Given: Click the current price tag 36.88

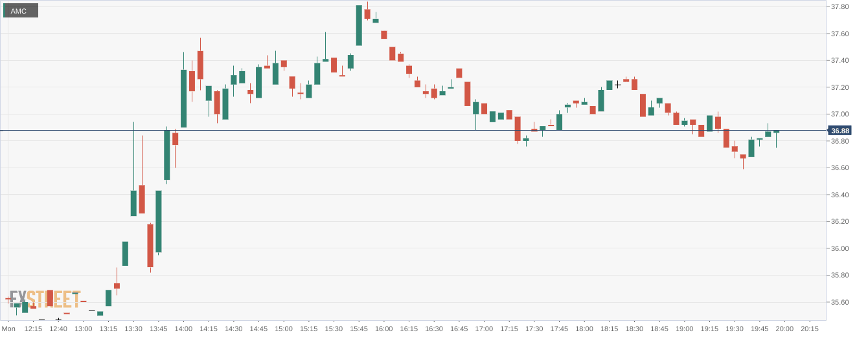Looking at the screenshot, I should pos(839,131).
